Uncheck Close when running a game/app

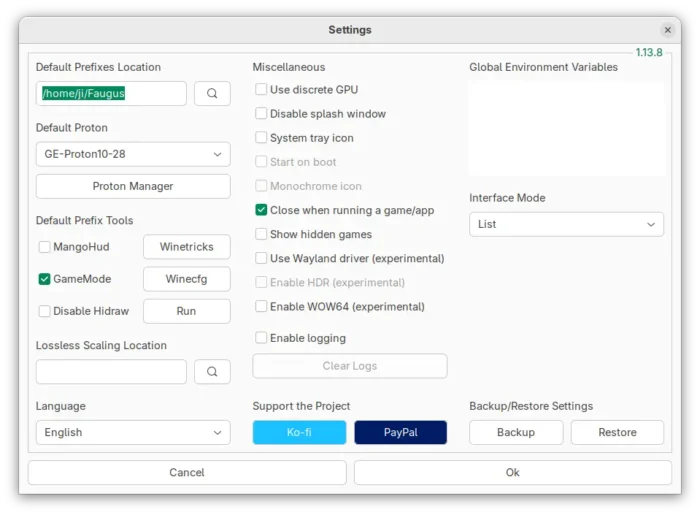[x=261, y=210]
